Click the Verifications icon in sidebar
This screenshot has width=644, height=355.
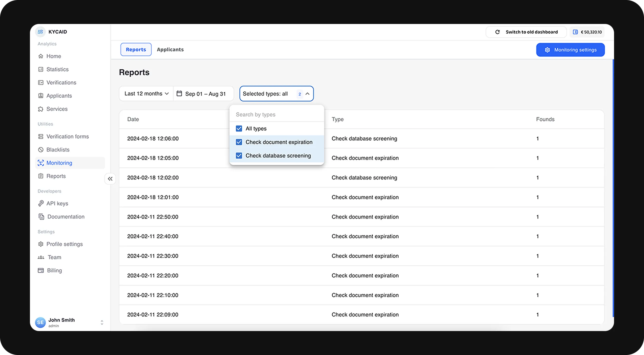(x=41, y=82)
